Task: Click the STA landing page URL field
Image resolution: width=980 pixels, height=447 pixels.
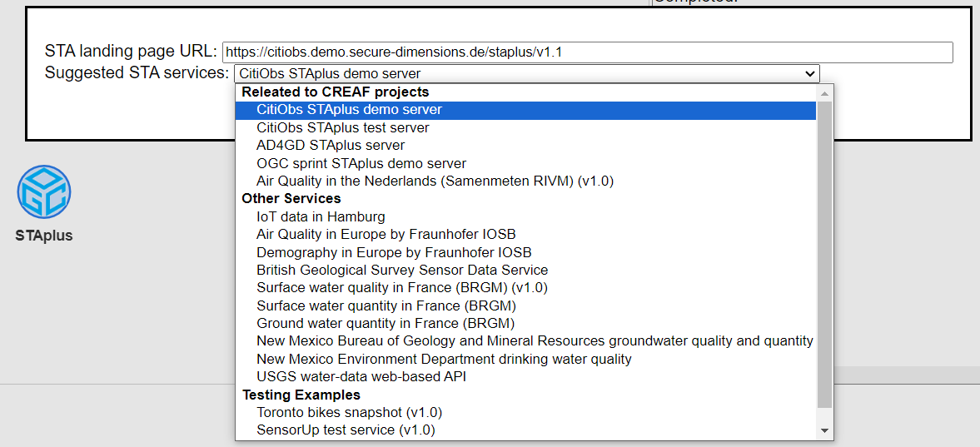Action: coord(587,52)
